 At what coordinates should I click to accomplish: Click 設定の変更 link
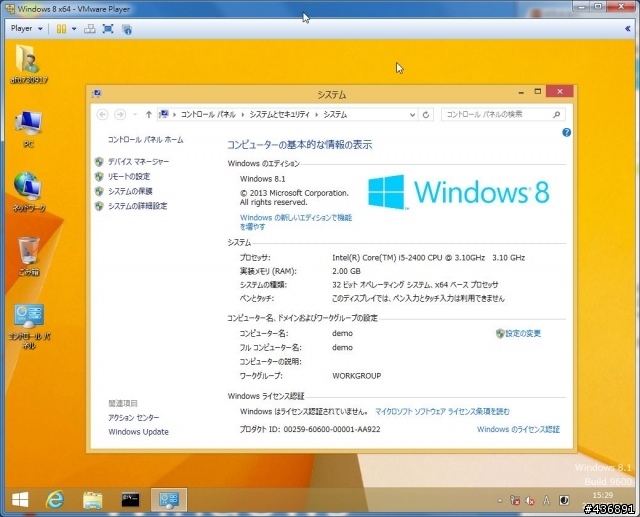pos(523,333)
